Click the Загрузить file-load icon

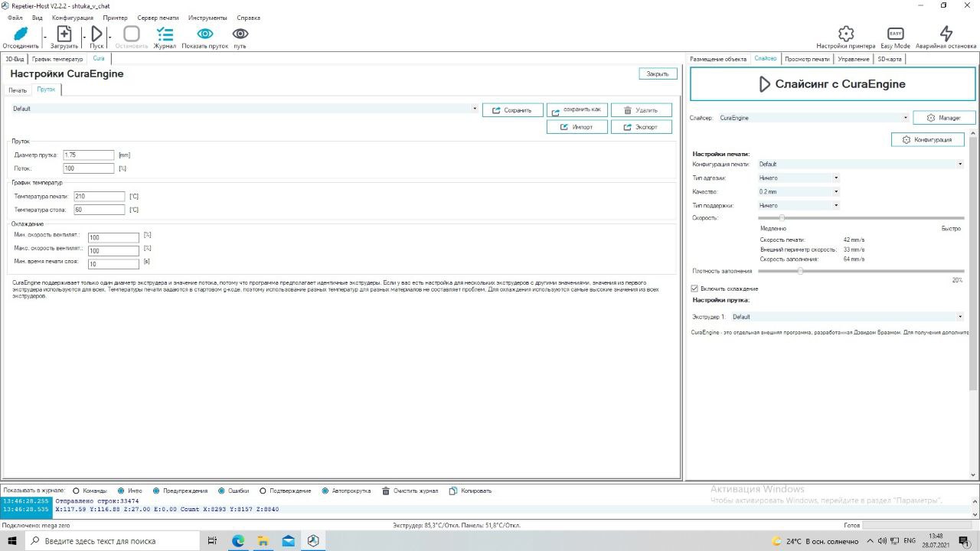click(64, 34)
